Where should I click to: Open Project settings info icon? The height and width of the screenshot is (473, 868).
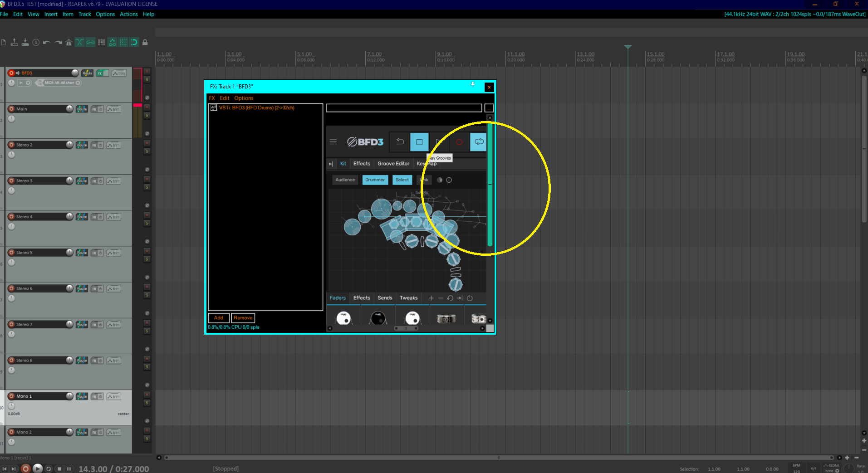[36, 42]
